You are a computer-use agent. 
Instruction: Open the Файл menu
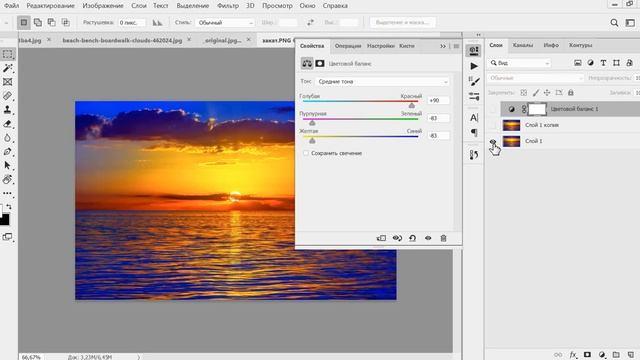(x=11, y=6)
